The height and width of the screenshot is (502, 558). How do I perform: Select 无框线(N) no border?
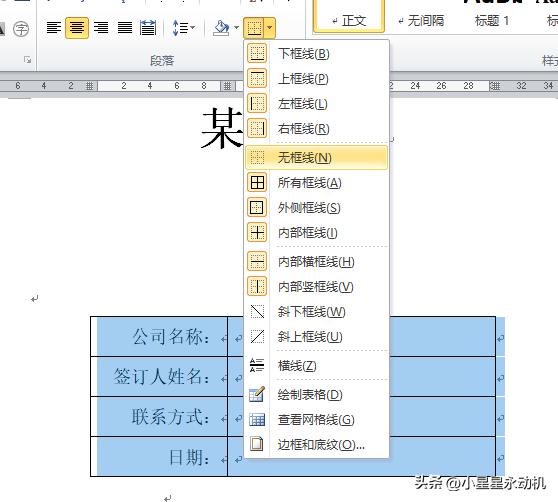point(317,157)
